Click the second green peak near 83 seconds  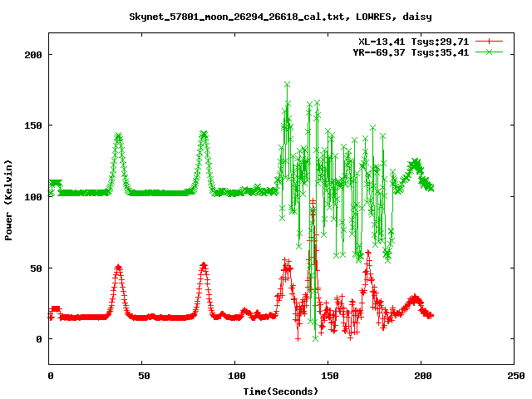203,135
